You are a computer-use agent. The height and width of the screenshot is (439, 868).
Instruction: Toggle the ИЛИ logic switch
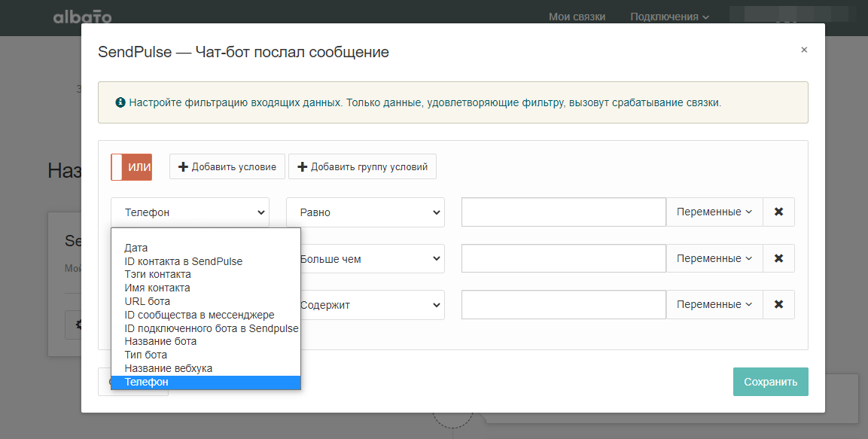pos(131,167)
